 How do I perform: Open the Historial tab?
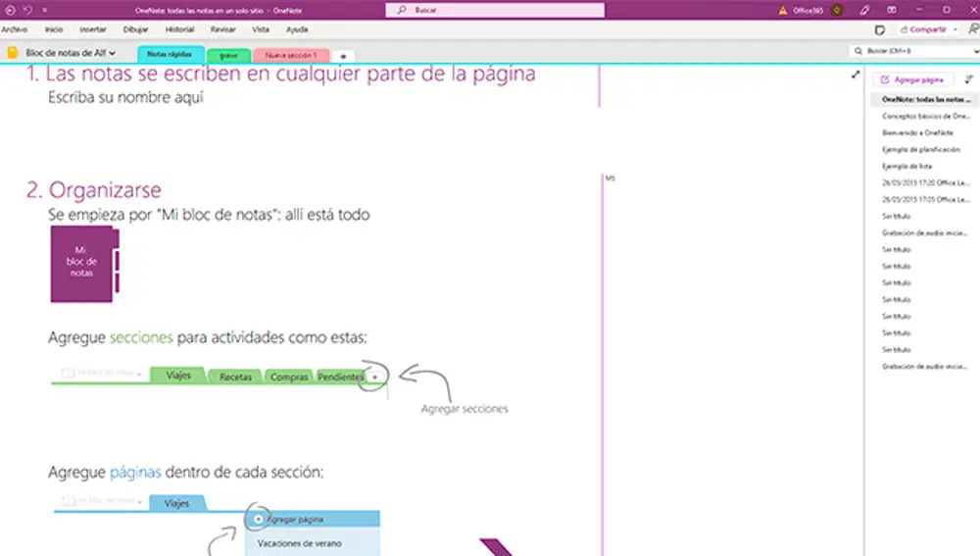[179, 29]
